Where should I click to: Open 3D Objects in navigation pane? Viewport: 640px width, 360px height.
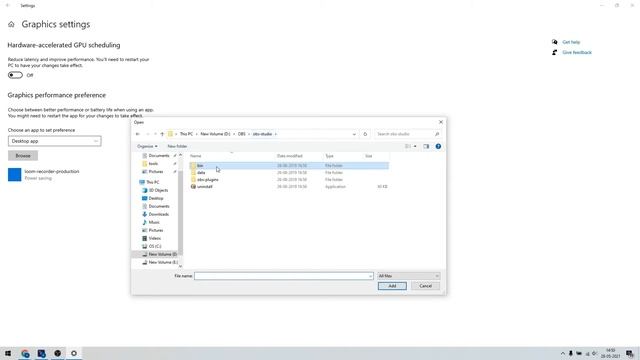(x=158, y=190)
